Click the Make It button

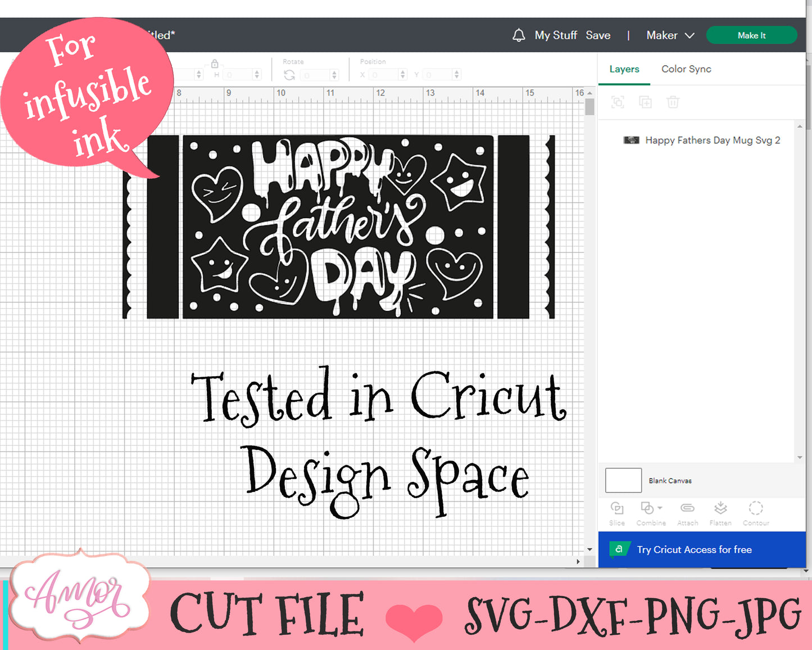(x=751, y=35)
